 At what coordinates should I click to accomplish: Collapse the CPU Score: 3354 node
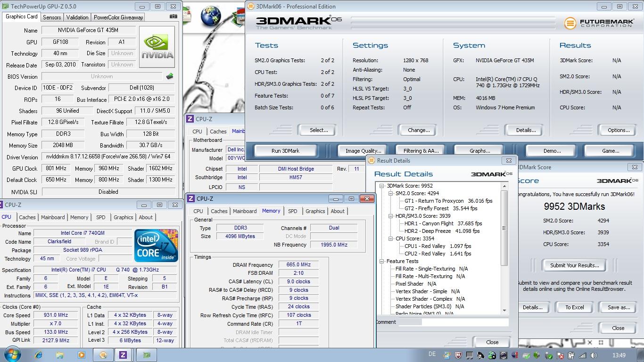click(391, 239)
